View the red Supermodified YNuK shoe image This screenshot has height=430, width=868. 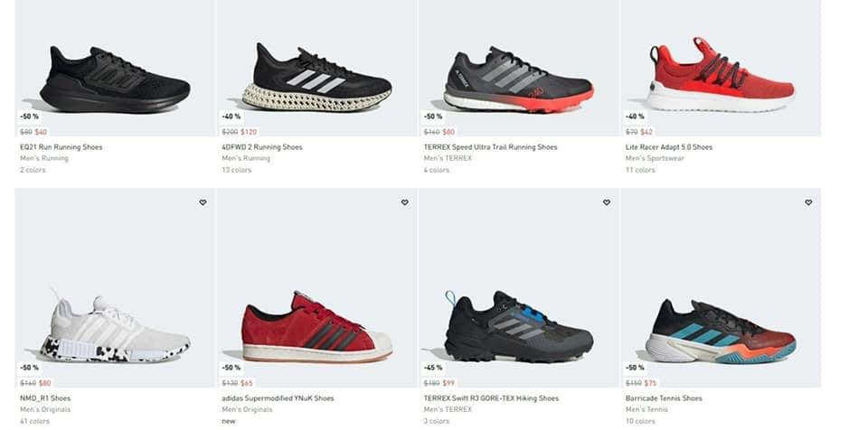click(x=317, y=327)
